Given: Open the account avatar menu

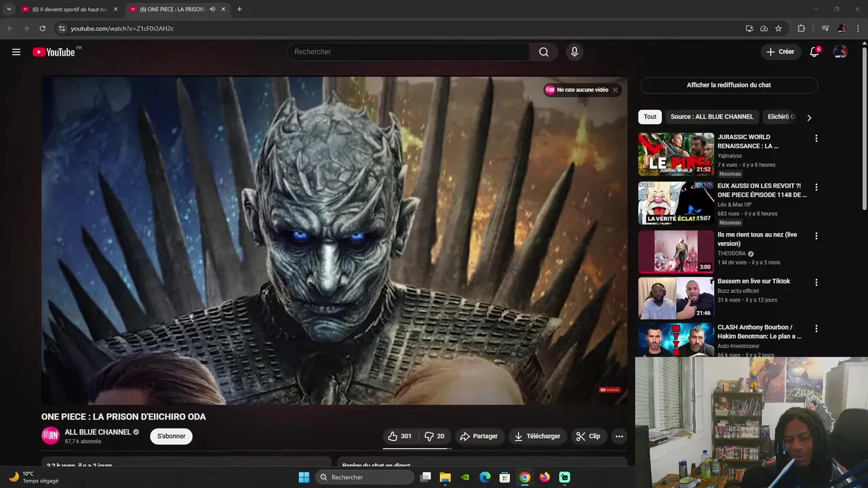Looking at the screenshot, I should click(840, 52).
